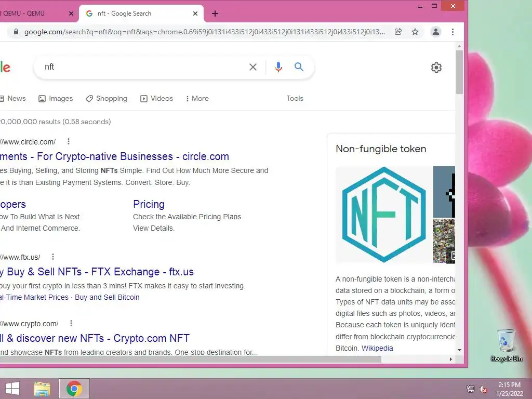This screenshot has width=532, height=399.
Task: Click the muted volume icon in system tray
Action: pyautogui.click(x=483, y=389)
